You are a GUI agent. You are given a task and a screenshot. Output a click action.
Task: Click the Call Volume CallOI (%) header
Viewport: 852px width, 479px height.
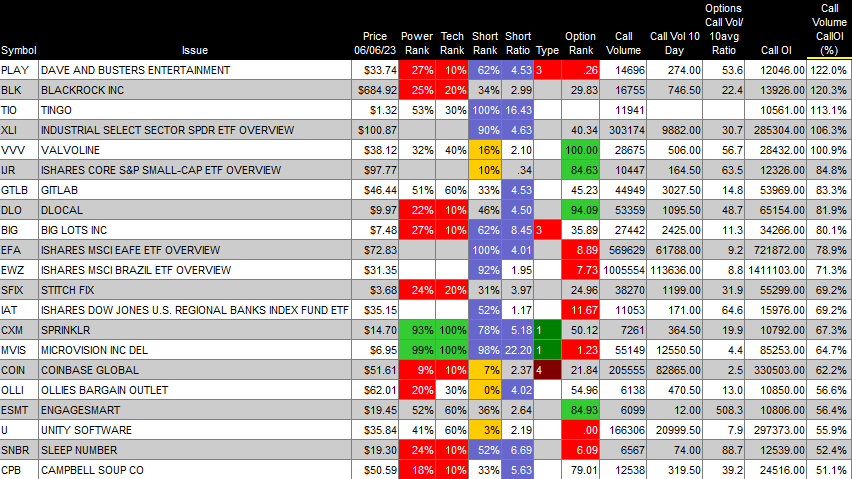click(829, 29)
